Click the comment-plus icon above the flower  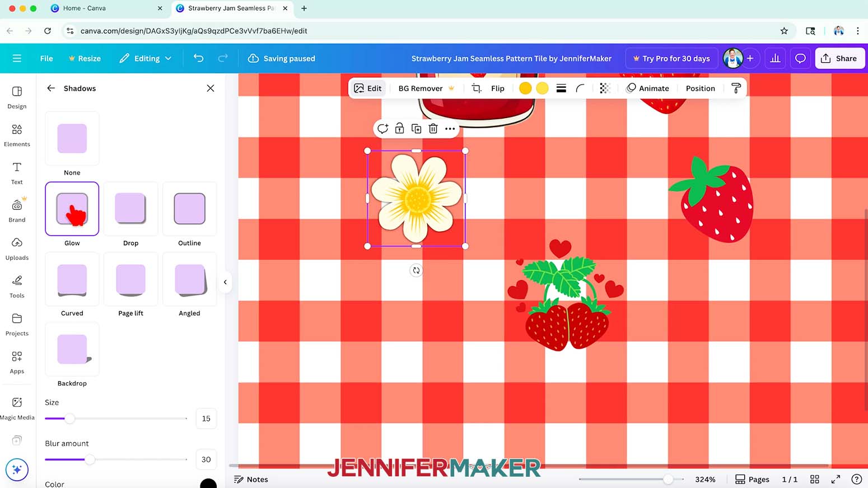click(382, 129)
